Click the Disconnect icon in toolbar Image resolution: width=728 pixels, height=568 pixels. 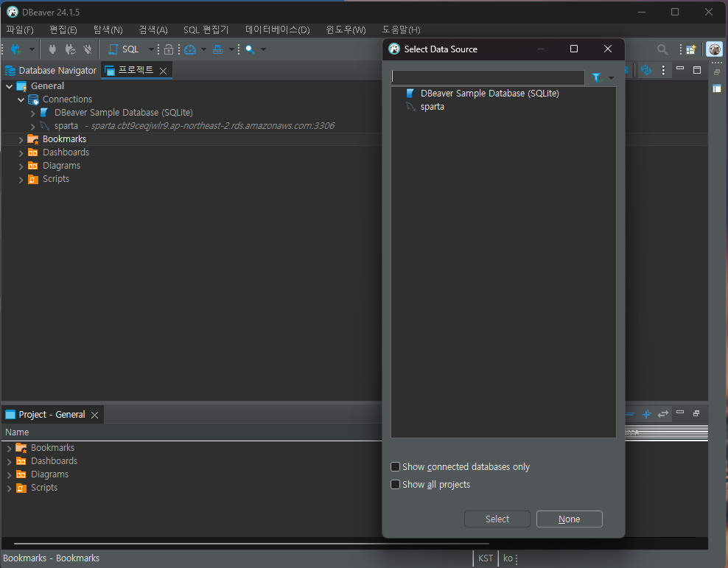(88, 49)
